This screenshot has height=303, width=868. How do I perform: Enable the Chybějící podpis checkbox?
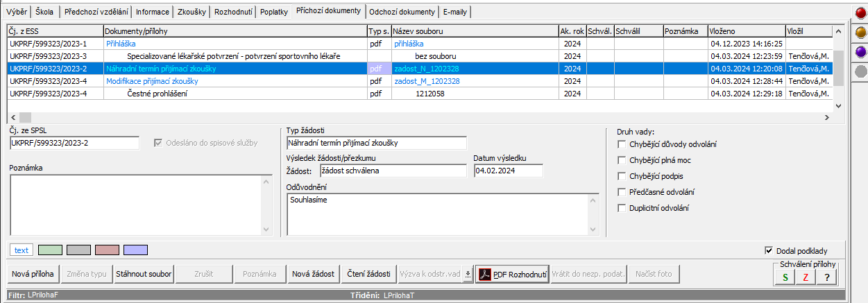pos(622,176)
